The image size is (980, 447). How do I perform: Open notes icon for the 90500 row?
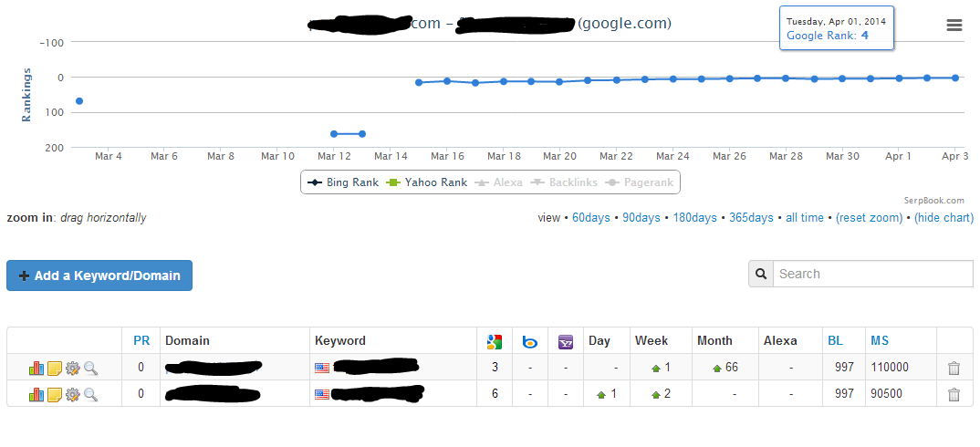point(55,394)
